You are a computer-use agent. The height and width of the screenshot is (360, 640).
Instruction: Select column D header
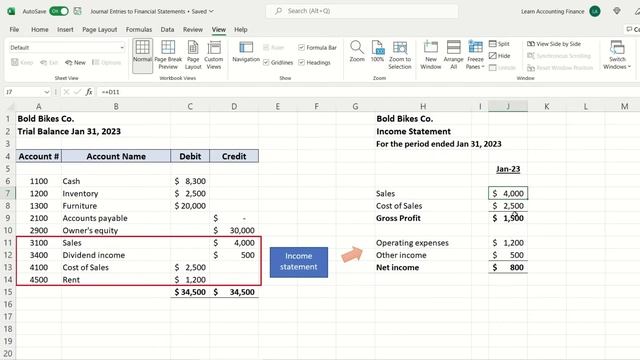pos(234,107)
